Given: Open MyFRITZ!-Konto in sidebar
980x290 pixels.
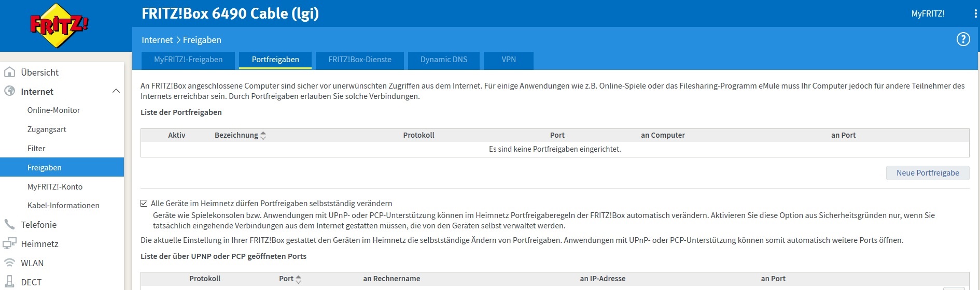Looking at the screenshot, I should (x=55, y=187).
